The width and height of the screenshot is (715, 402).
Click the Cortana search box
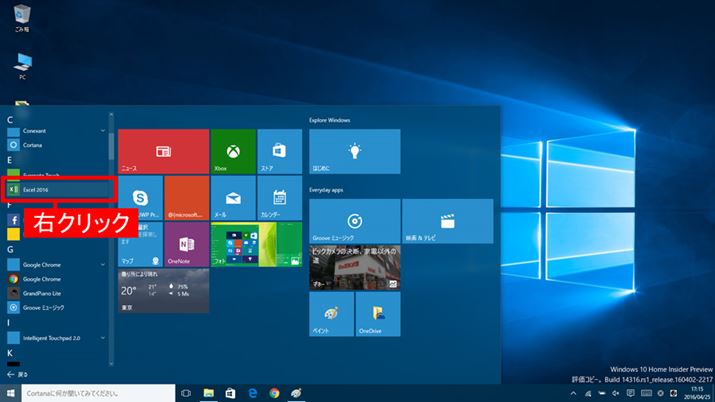95,393
